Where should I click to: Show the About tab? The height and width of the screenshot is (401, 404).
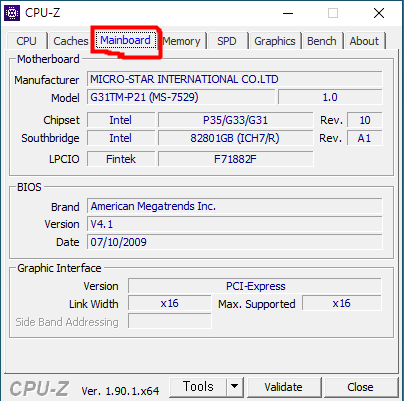[364, 41]
